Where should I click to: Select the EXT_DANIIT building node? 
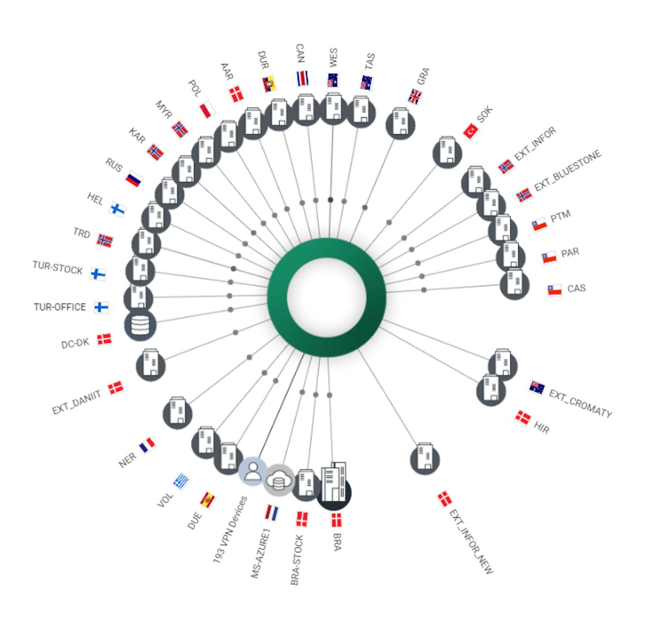tap(151, 365)
